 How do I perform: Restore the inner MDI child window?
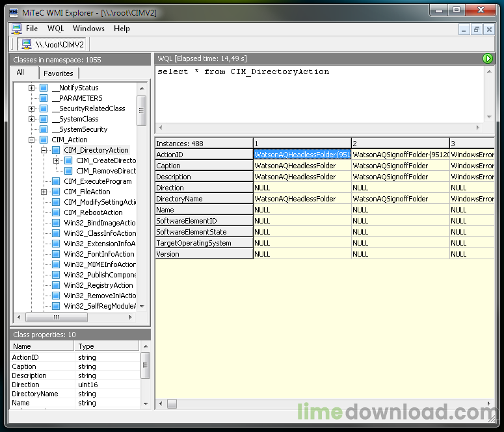pos(476,29)
